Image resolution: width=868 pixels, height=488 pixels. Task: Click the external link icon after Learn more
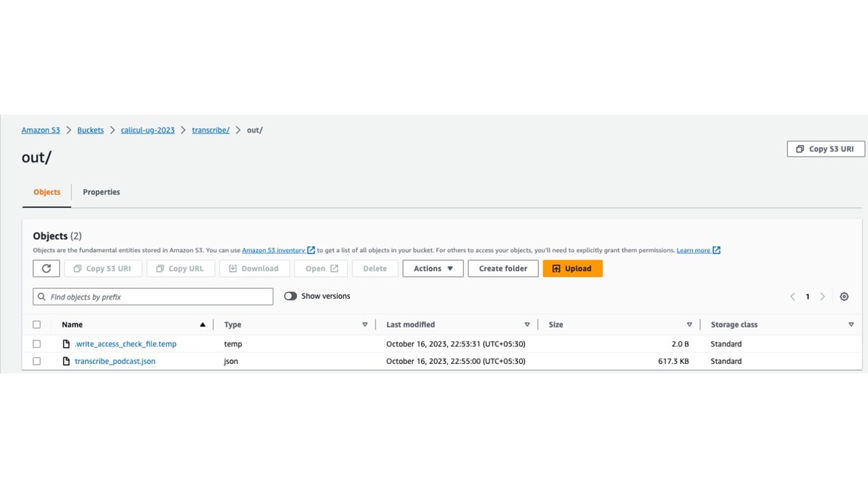point(717,250)
